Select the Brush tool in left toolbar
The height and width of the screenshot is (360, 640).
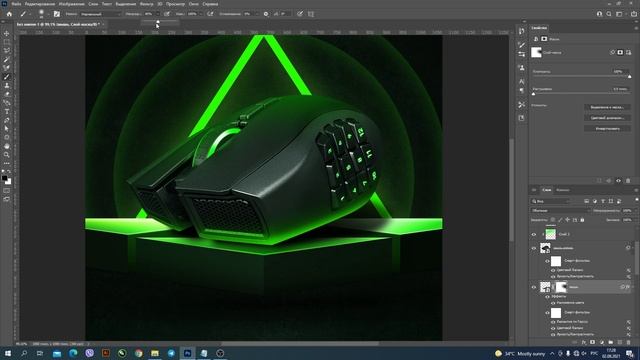click(x=7, y=77)
